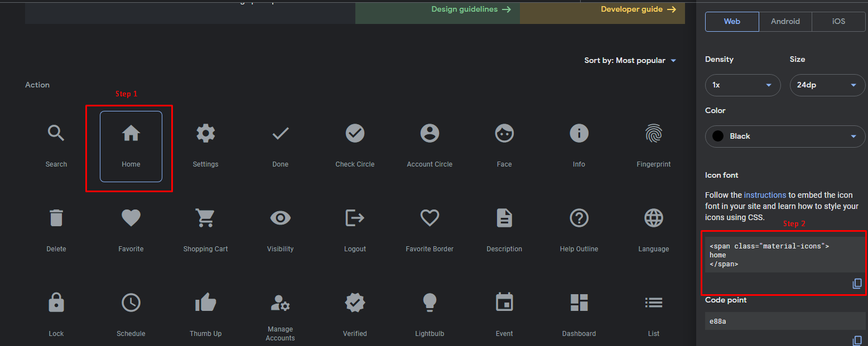Copy the span code snippet
The image size is (868, 346).
pos(857,284)
